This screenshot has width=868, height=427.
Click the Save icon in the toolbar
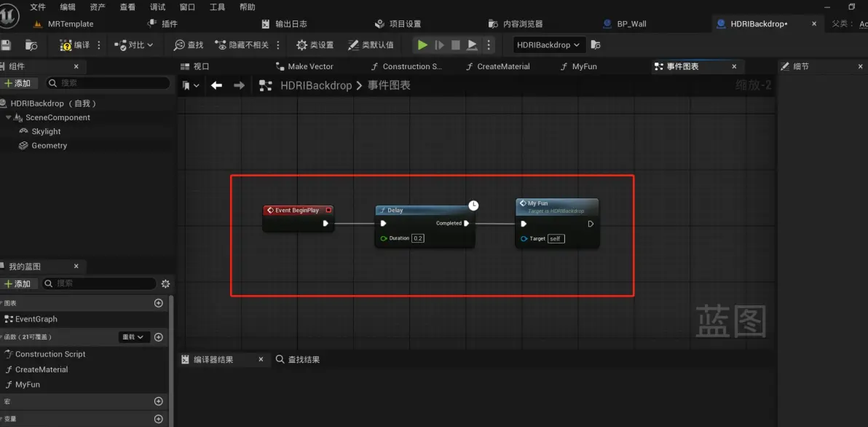coord(7,45)
